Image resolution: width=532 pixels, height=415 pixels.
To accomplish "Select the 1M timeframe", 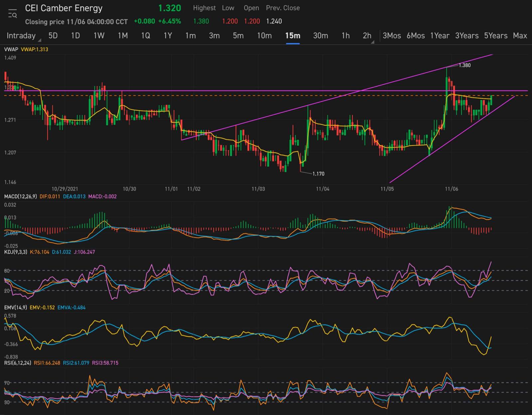I will point(123,36).
